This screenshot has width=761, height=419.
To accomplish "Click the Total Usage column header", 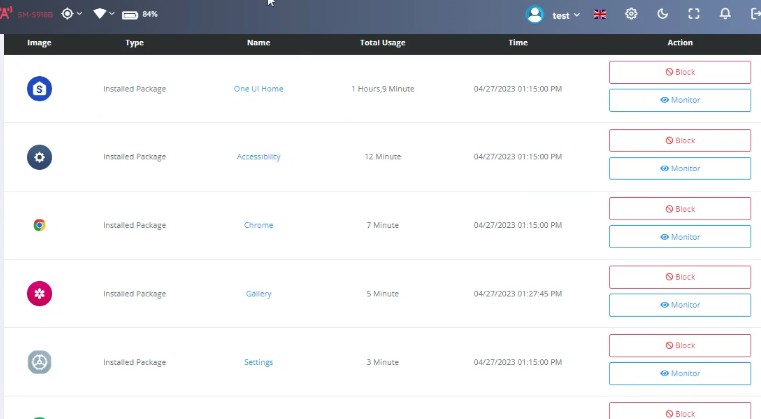I will [x=382, y=43].
